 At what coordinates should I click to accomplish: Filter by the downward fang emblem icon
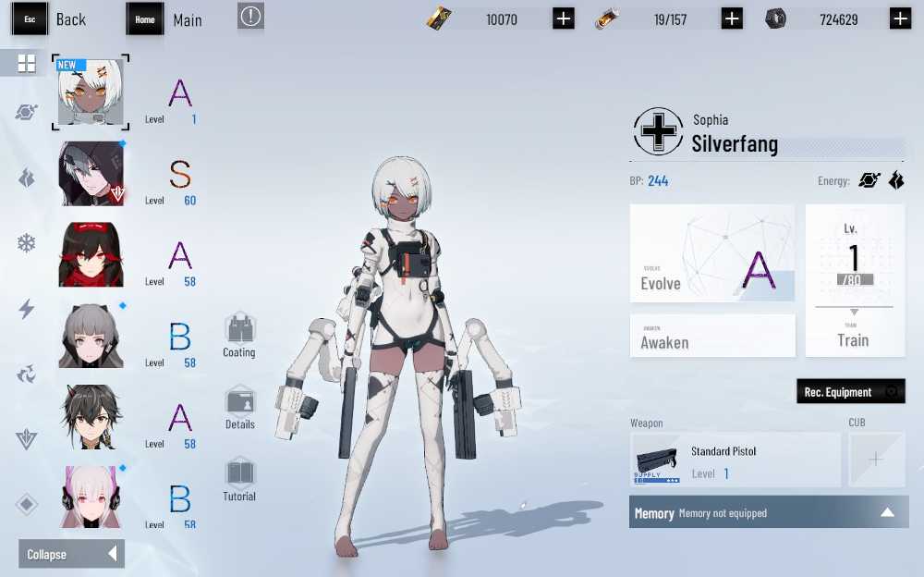tap(27, 439)
